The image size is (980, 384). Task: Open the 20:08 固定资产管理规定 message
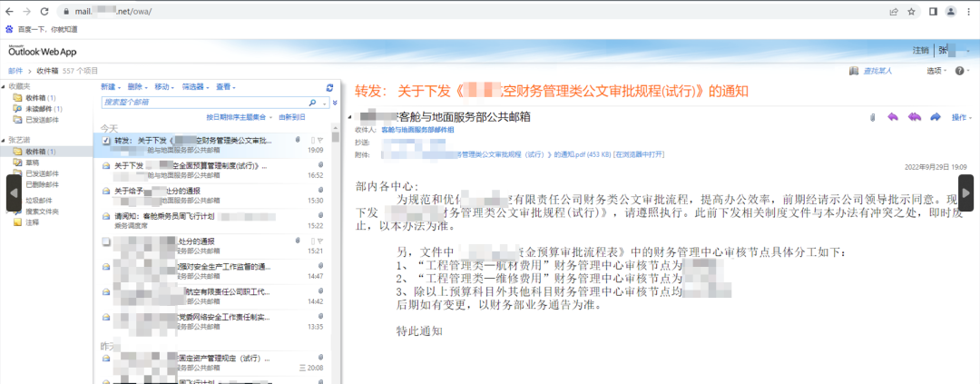coord(217,363)
